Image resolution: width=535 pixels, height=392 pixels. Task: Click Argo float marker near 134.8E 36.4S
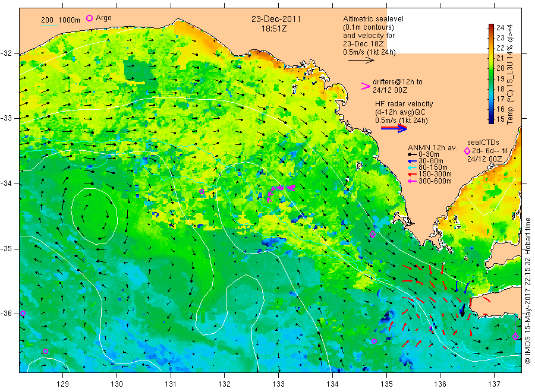click(x=374, y=341)
